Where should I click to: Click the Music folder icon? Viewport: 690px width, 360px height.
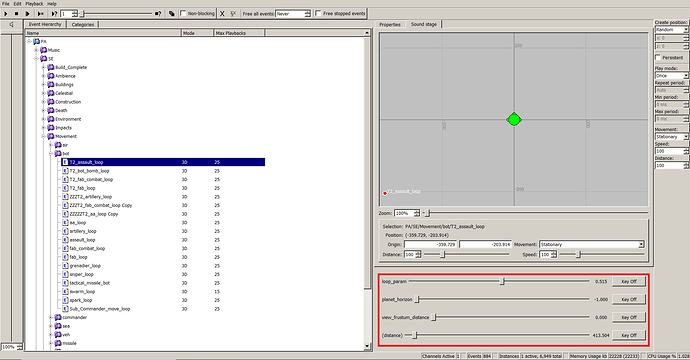[44, 50]
